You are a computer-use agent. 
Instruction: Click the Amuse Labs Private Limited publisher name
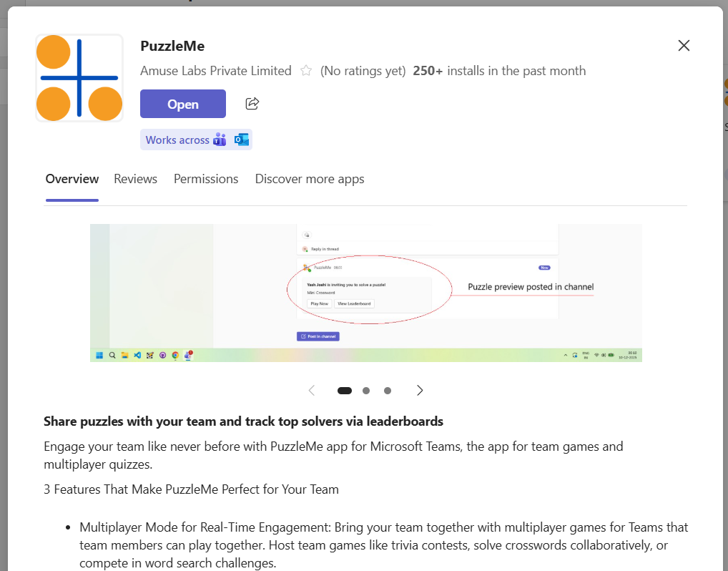(216, 71)
